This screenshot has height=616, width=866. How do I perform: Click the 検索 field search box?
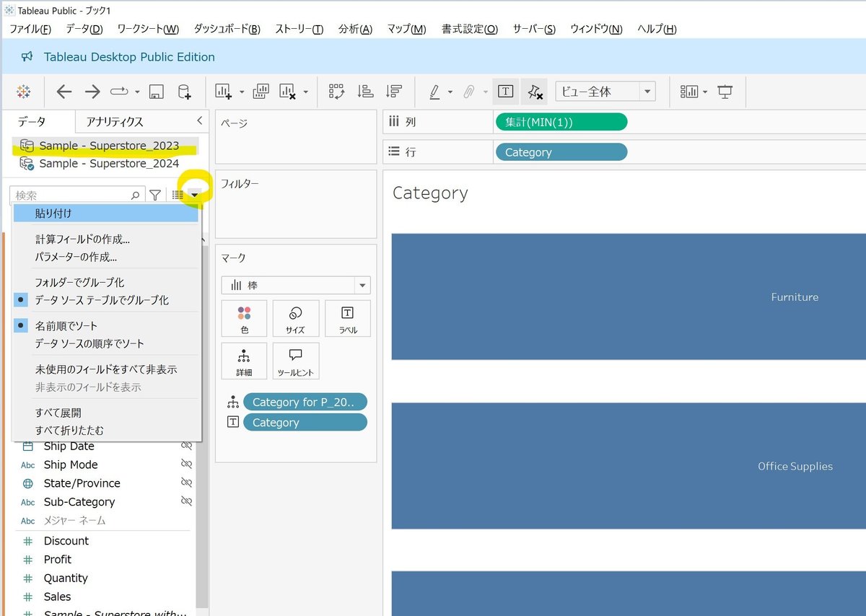click(x=77, y=195)
